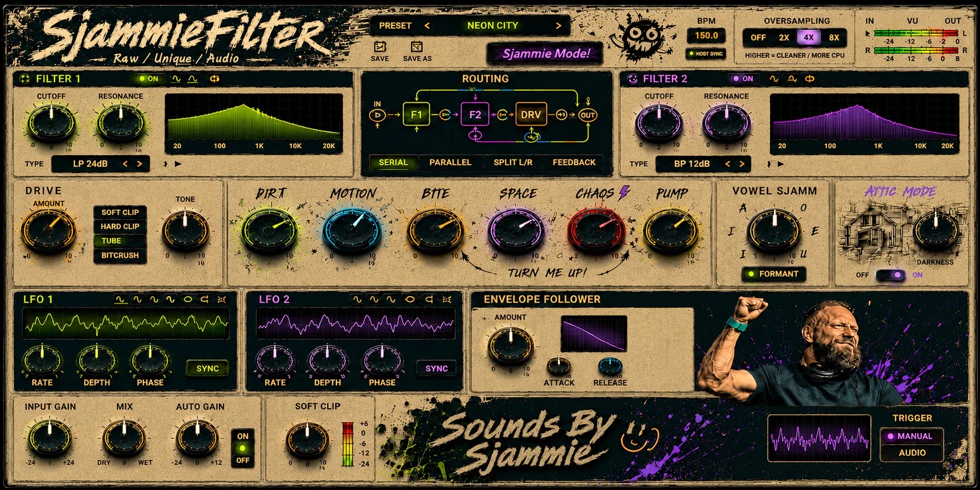Go to next preset with right arrow

(x=559, y=25)
